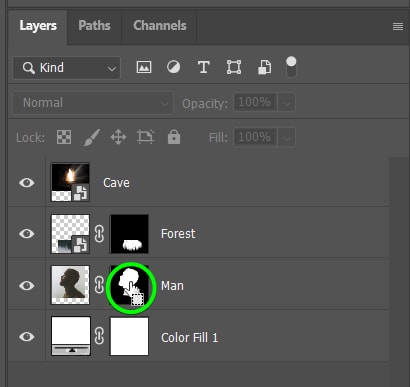The image size is (410, 387).
Task: Expand the Opacity slider arrow
Action: 287,102
